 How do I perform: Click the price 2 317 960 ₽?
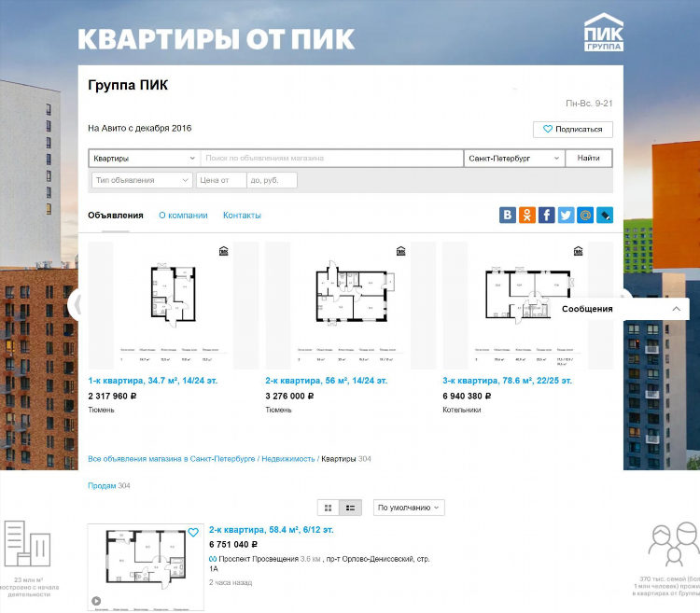[x=113, y=397]
